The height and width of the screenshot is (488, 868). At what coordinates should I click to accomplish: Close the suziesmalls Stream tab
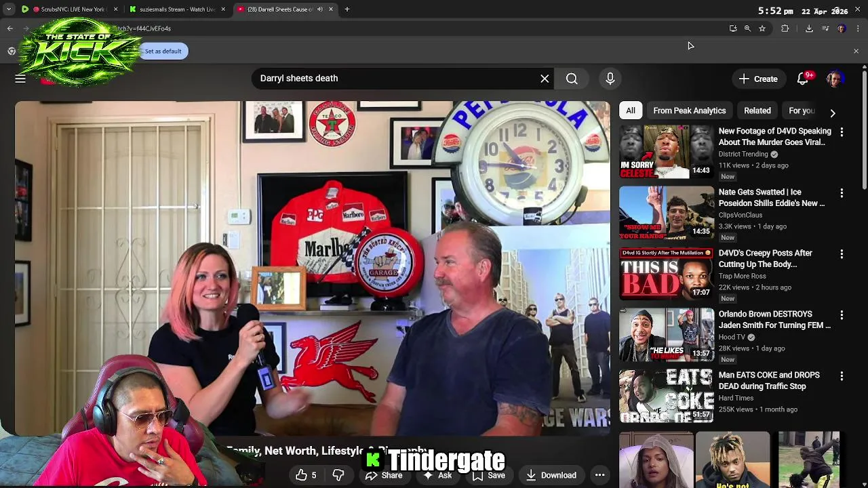223,9
